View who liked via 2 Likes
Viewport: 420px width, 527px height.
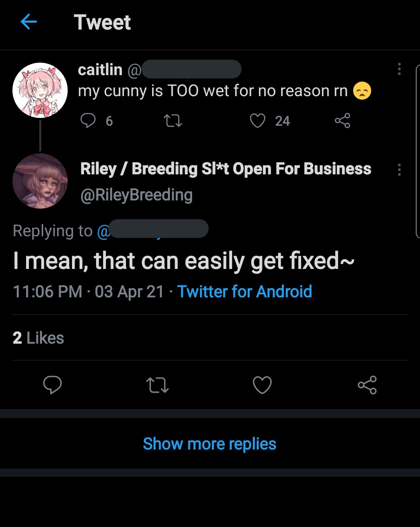(38, 338)
